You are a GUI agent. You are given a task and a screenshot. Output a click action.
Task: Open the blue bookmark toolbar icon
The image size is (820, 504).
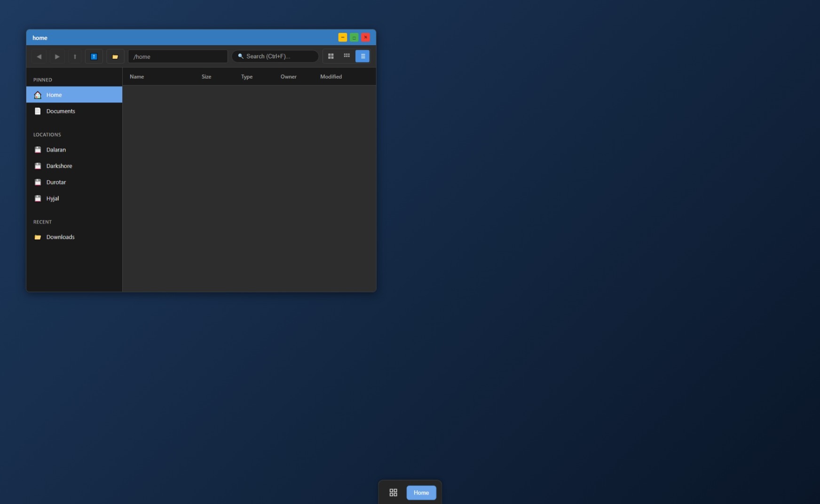pyautogui.click(x=94, y=56)
